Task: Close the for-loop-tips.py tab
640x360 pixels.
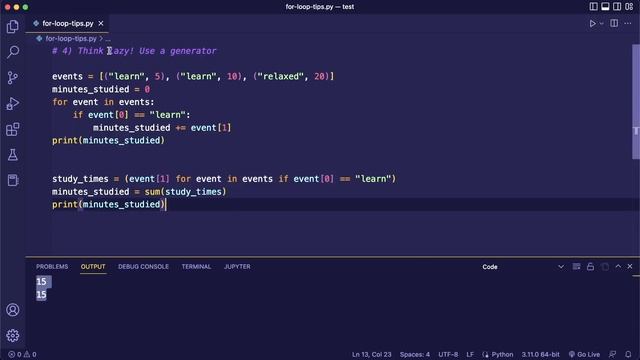Action: tap(101, 23)
